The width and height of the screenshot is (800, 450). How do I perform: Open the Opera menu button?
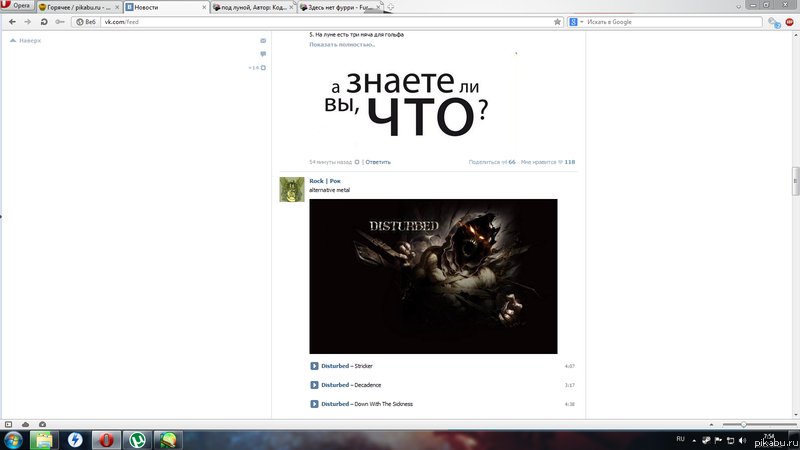tap(17, 6)
